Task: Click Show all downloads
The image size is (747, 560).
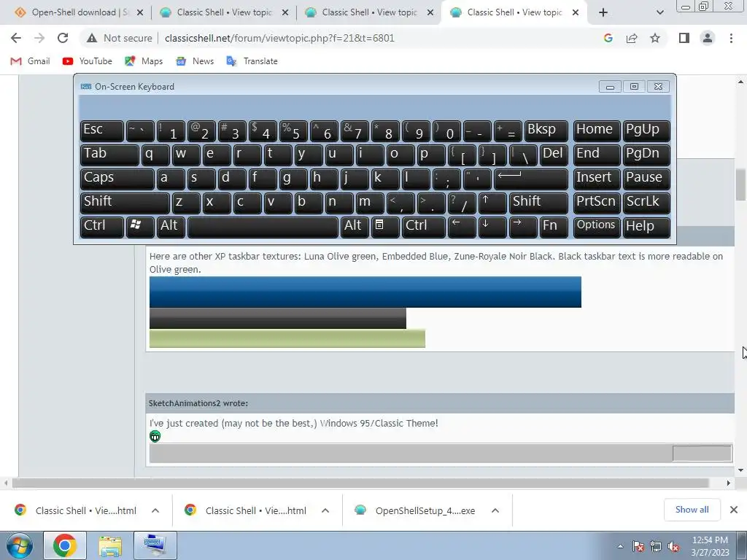Action: pos(692,510)
